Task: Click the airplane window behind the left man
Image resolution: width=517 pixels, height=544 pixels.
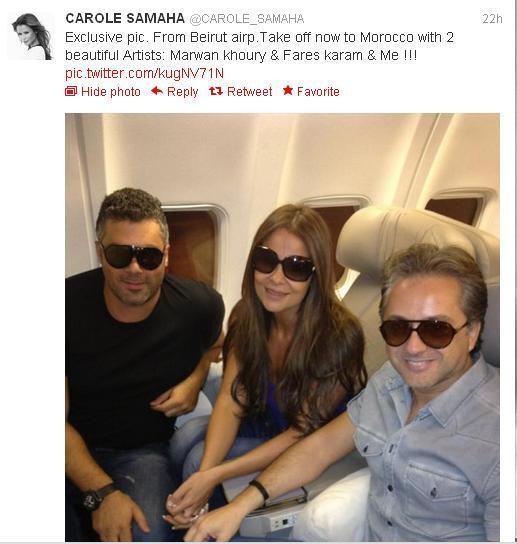Action: (193, 243)
